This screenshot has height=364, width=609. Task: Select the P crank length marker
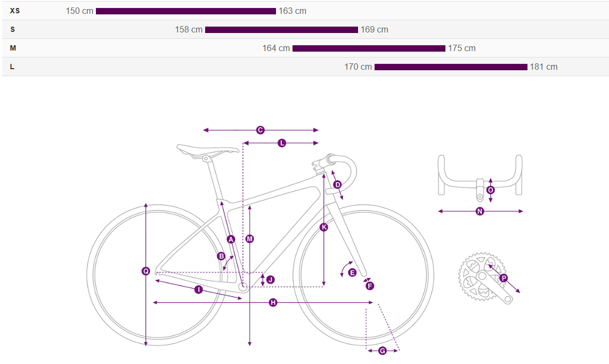504,278
